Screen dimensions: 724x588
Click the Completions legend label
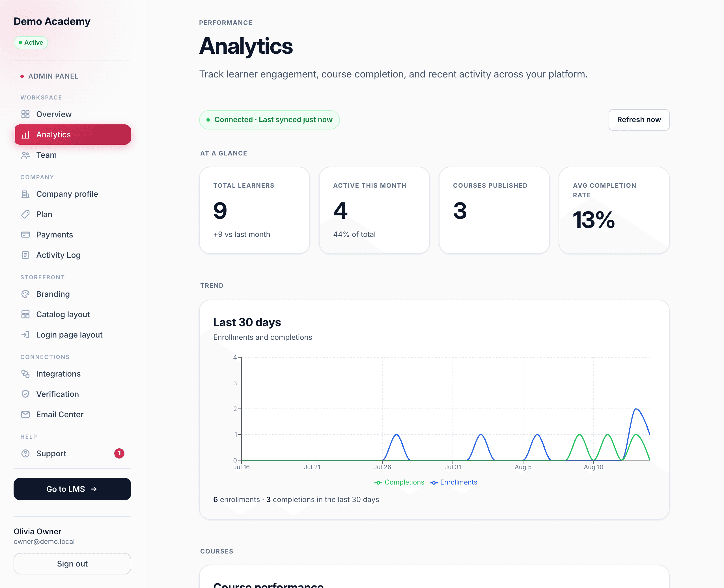point(404,482)
